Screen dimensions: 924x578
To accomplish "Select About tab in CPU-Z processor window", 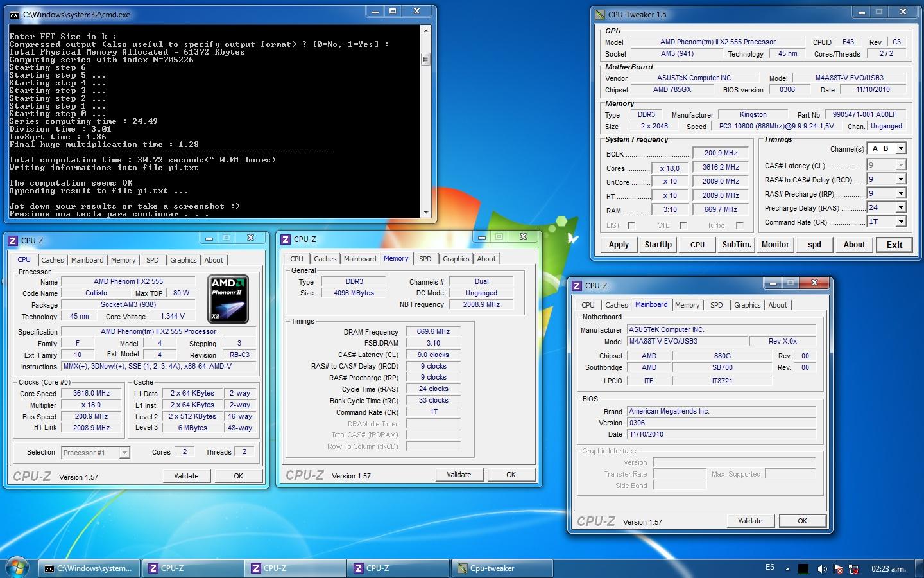I will pyautogui.click(x=214, y=260).
